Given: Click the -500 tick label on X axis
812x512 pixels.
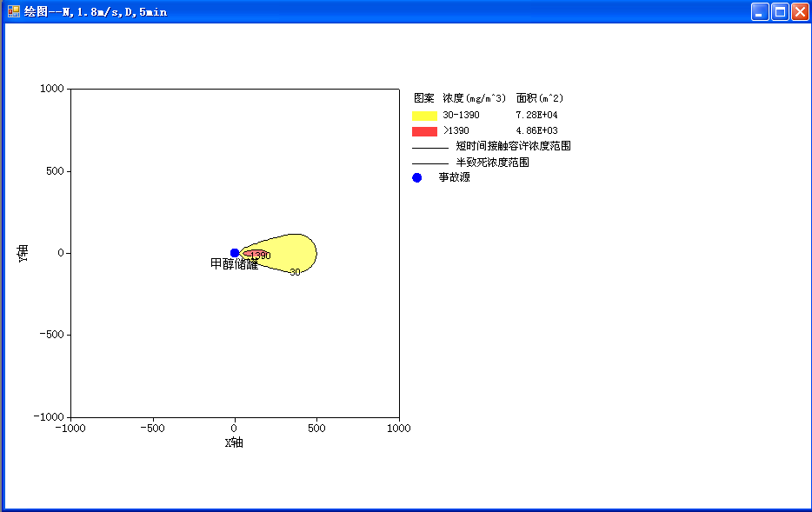Looking at the screenshot, I should point(153,429).
